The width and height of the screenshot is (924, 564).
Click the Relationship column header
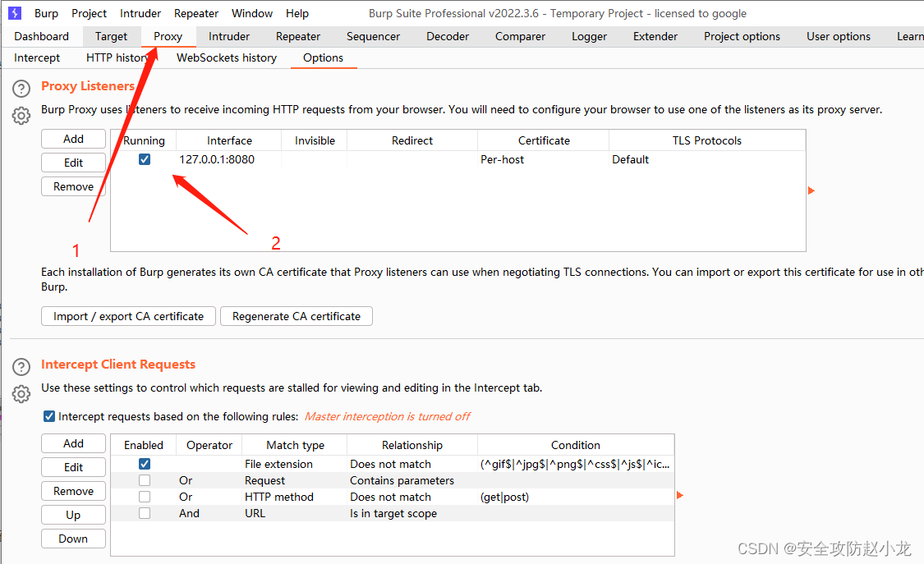point(412,445)
